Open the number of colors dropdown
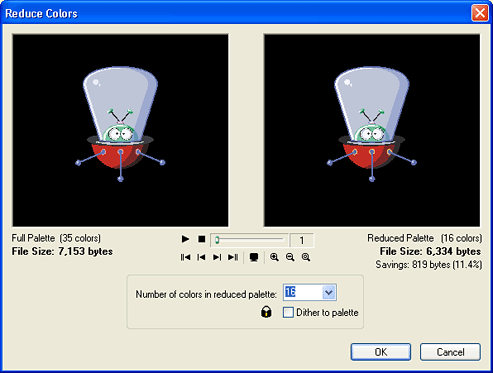493x373 pixels. pos(329,293)
